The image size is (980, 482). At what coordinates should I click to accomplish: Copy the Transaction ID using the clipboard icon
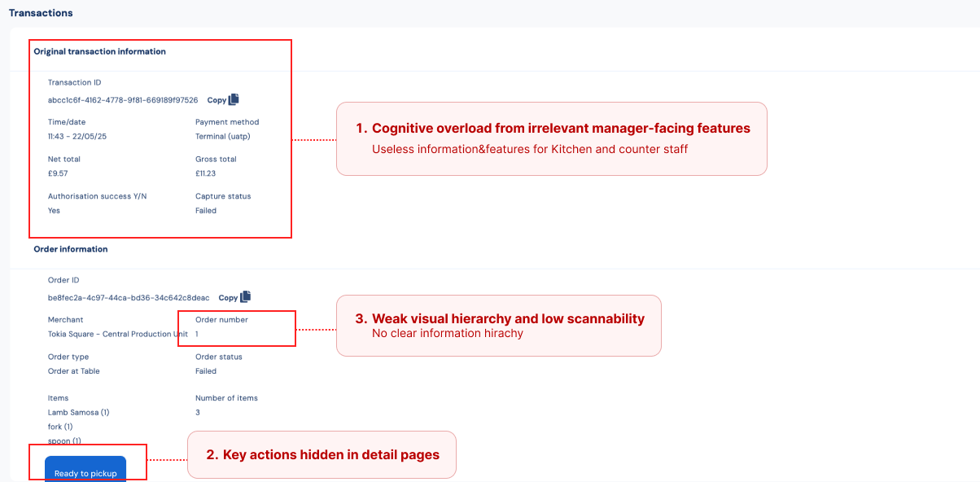coord(234,99)
